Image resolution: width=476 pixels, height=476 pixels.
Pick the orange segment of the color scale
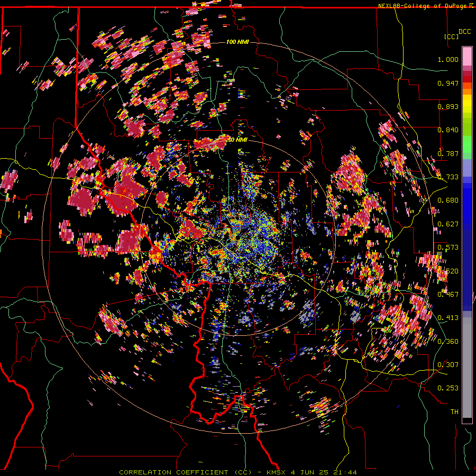pyautogui.click(x=467, y=91)
